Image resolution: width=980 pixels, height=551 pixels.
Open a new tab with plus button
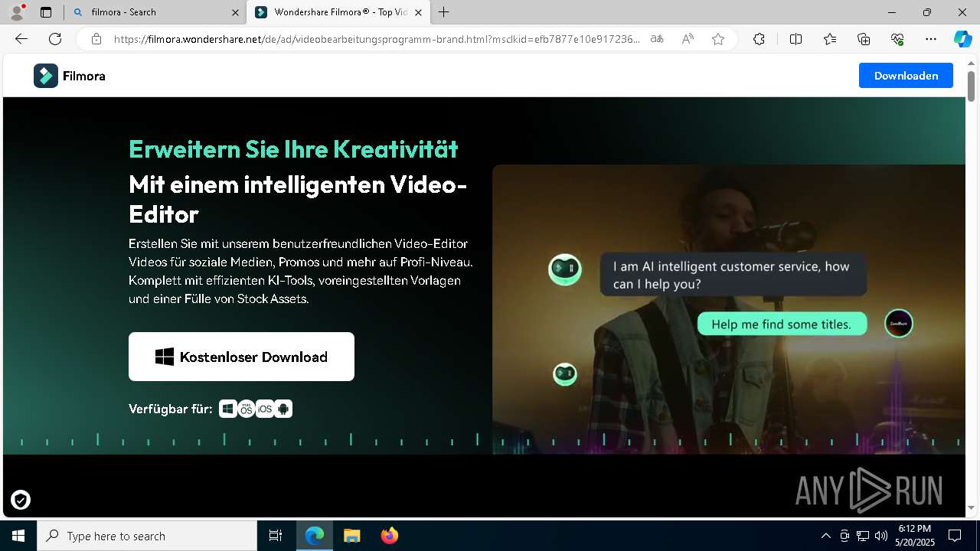point(444,12)
